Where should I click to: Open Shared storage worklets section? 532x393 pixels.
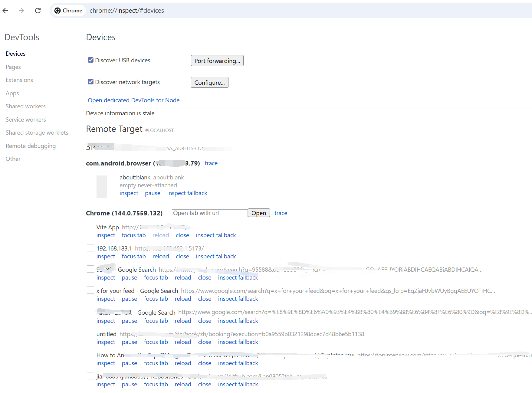37,133
